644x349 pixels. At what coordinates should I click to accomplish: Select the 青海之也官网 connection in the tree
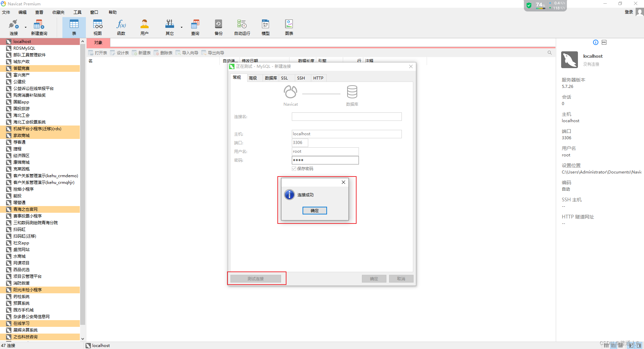(x=40, y=209)
